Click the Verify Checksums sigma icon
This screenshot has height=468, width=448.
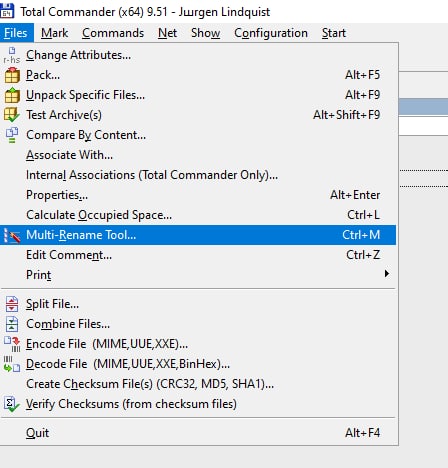click(12, 404)
